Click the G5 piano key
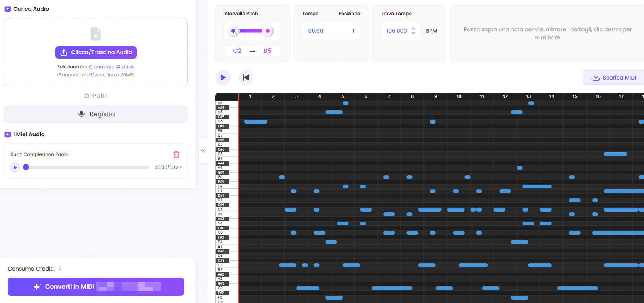 pyautogui.click(x=227, y=121)
